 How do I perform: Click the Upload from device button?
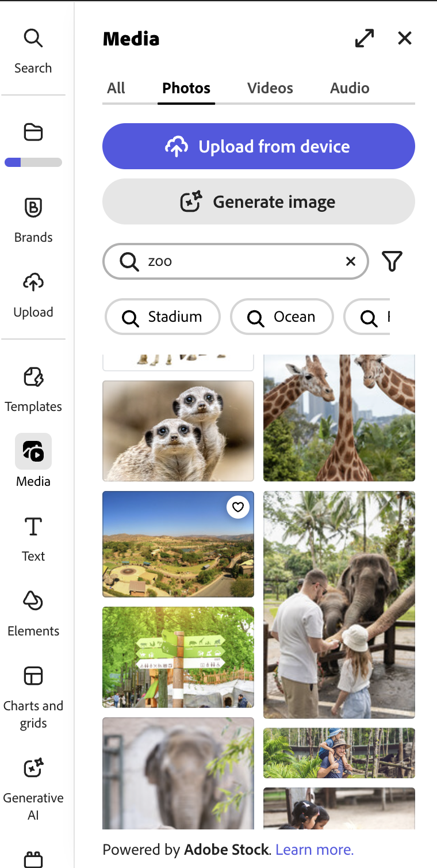259,146
